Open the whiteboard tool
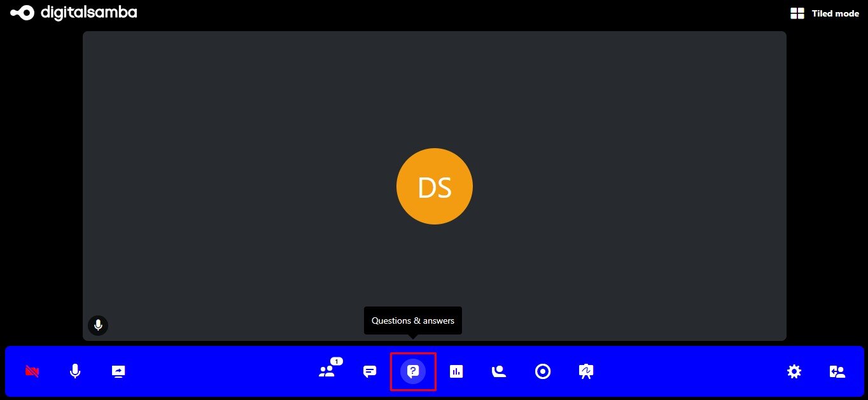868x400 pixels. (585, 371)
